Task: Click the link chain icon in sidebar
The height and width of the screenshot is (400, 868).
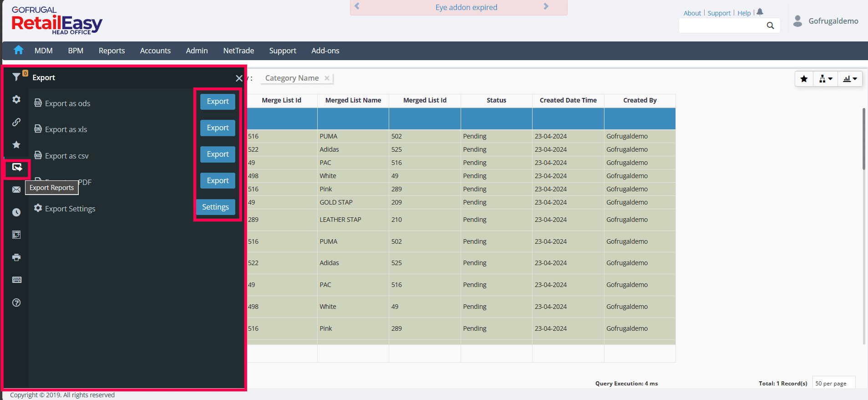Action: 16,122
